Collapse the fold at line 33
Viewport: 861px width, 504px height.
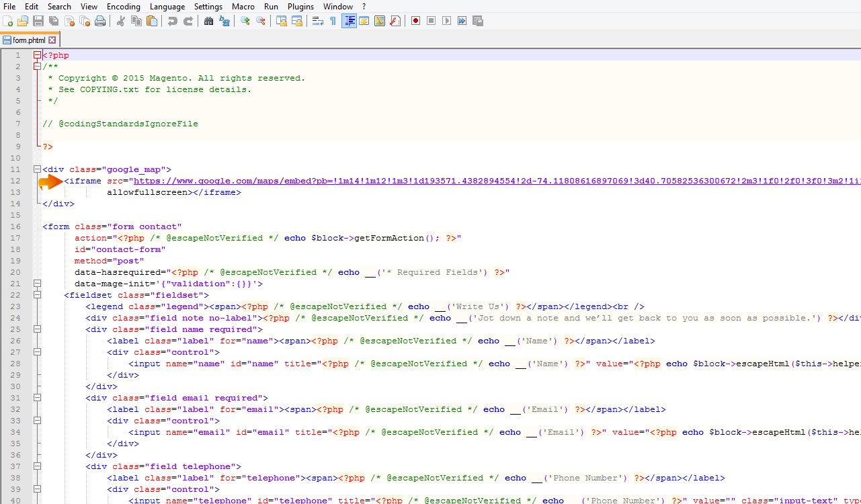point(38,421)
